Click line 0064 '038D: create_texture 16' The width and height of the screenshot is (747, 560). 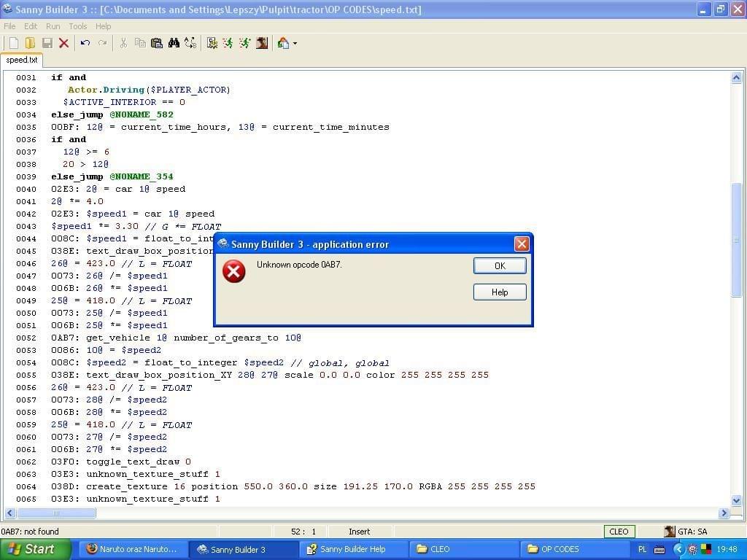click(293, 486)
